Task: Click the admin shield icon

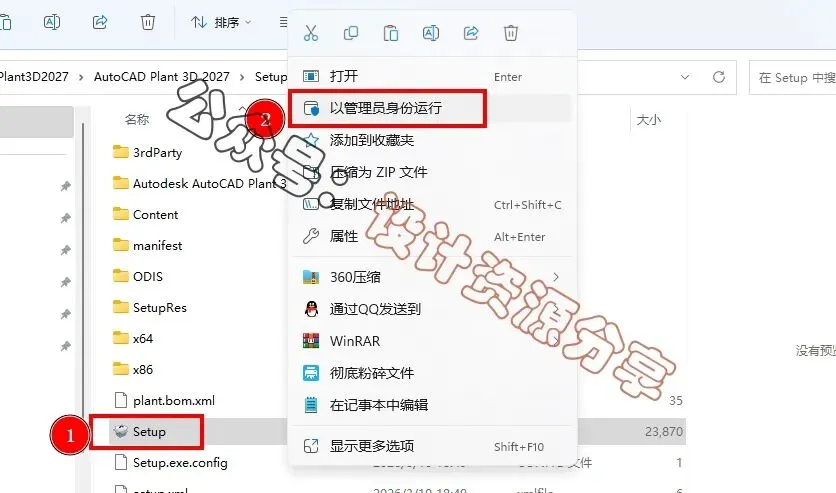Action: 311,108
